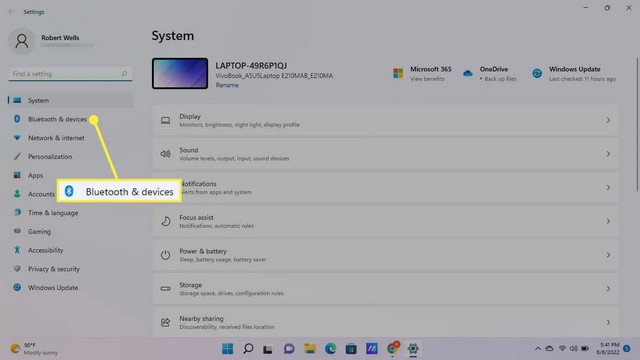The width and height of the screenshot is (640, 360).
Task: Open Accessibility settings icon
Action: tap(17, 250)
